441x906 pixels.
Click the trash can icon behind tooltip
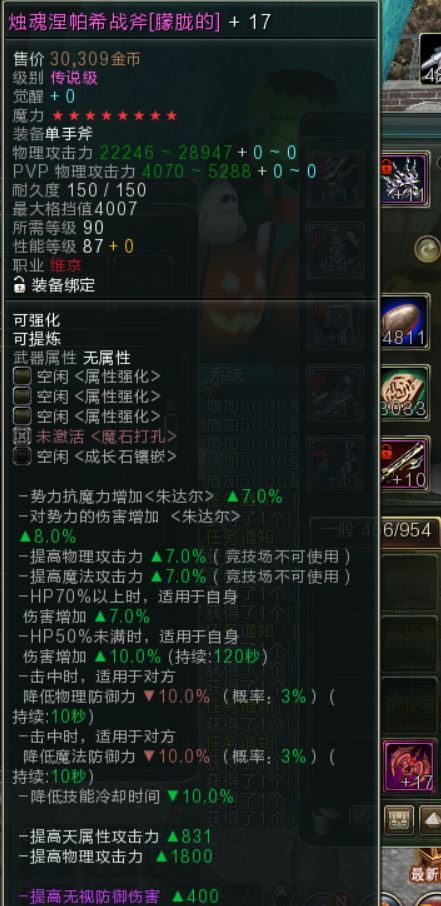point(325,822)
